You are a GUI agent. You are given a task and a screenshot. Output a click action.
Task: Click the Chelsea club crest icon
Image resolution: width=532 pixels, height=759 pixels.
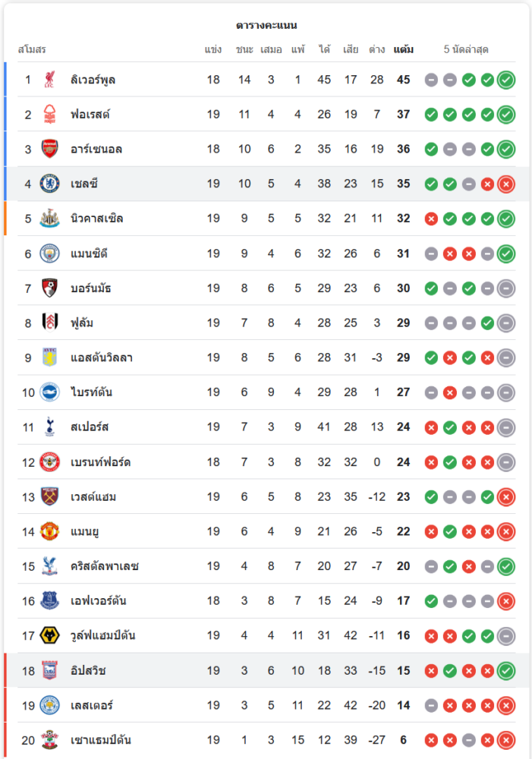click(50, 184)
